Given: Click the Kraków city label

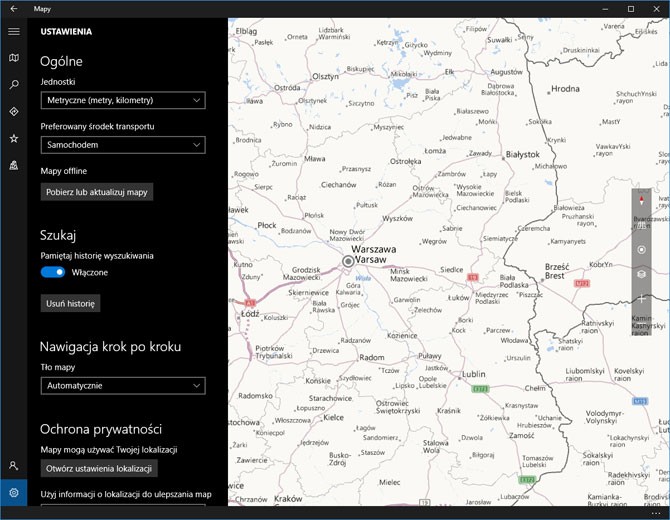Looking at the screenshot, I should click(288, 499).
